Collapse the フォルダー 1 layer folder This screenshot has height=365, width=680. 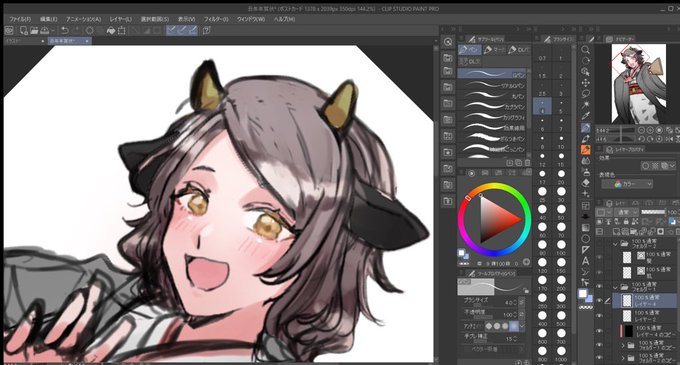pos(616,287)
